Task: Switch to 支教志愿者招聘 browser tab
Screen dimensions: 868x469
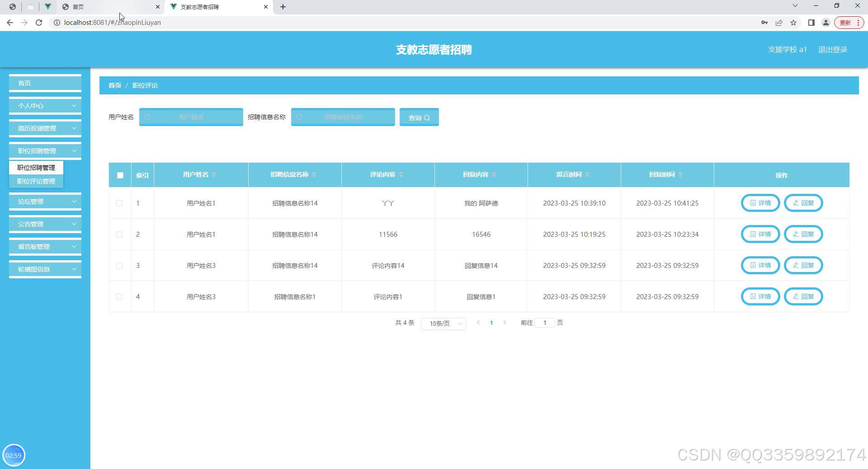Action: (x=219, y=7)
